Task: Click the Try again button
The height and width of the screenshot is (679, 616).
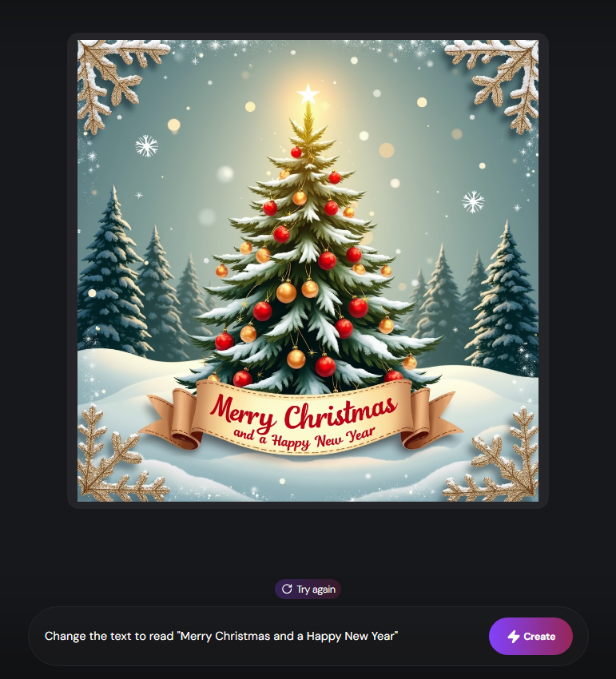Action: 308,589
